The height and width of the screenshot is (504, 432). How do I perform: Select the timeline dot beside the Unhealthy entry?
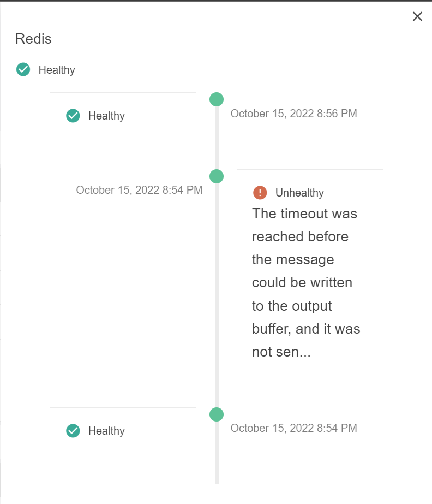(x=217, y=176)
